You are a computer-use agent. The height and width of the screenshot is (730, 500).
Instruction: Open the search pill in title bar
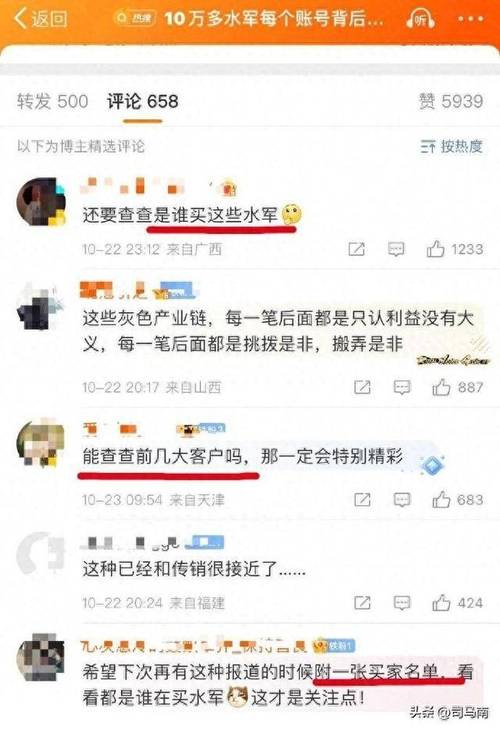tap(135, 18)
